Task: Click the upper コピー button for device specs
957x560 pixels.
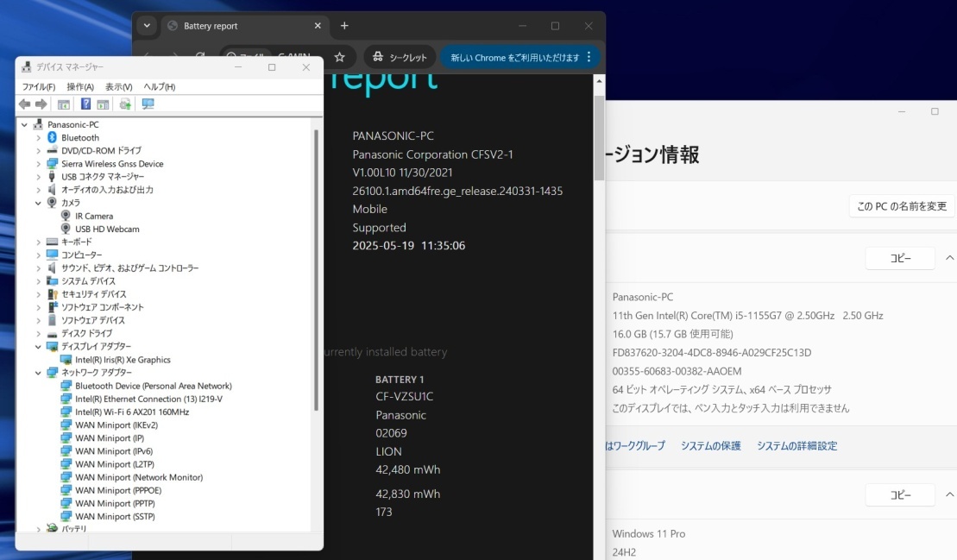Action: pyautogui.click(x=900, y=258)
